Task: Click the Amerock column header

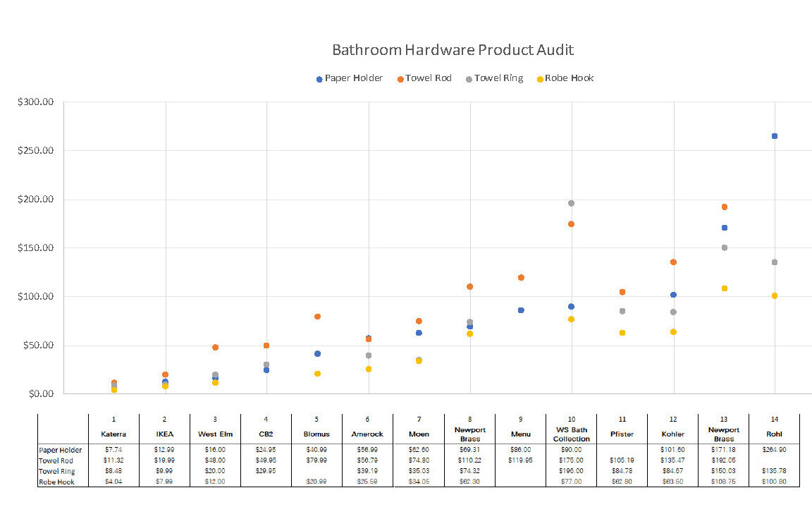Action: click(367, 434)
